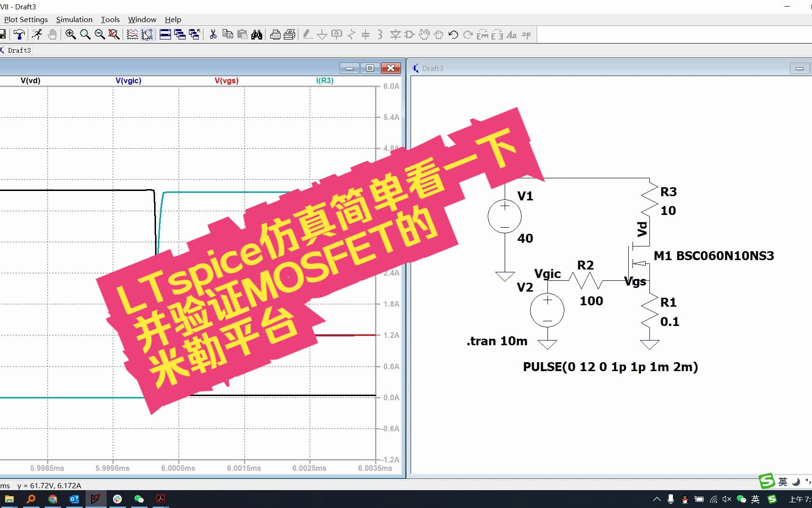Open the Simulation menu
812x508 pixels.
pyautogui.click(x=74, y=19)
